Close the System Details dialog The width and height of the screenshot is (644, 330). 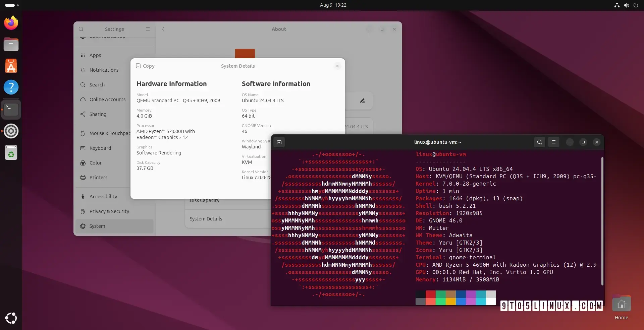337,66
